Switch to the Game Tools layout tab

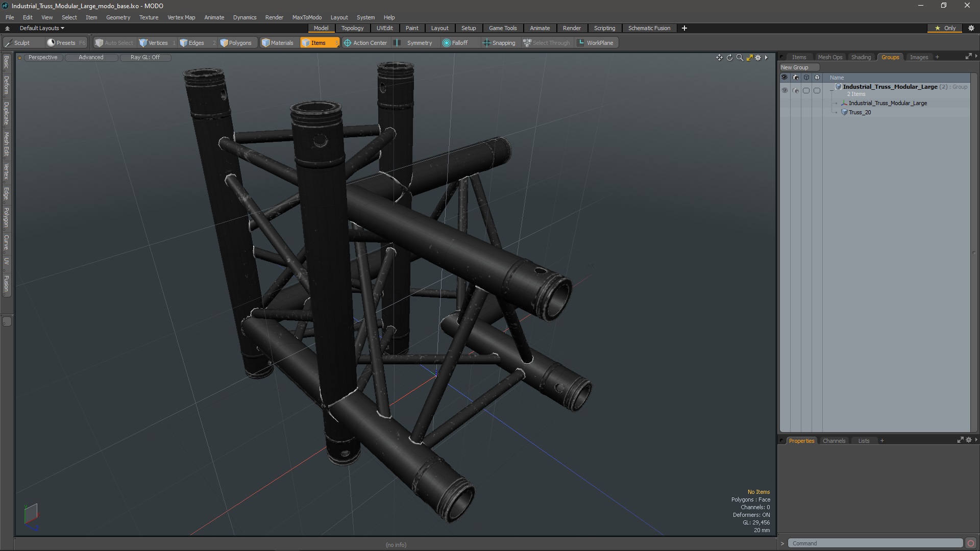503,28
